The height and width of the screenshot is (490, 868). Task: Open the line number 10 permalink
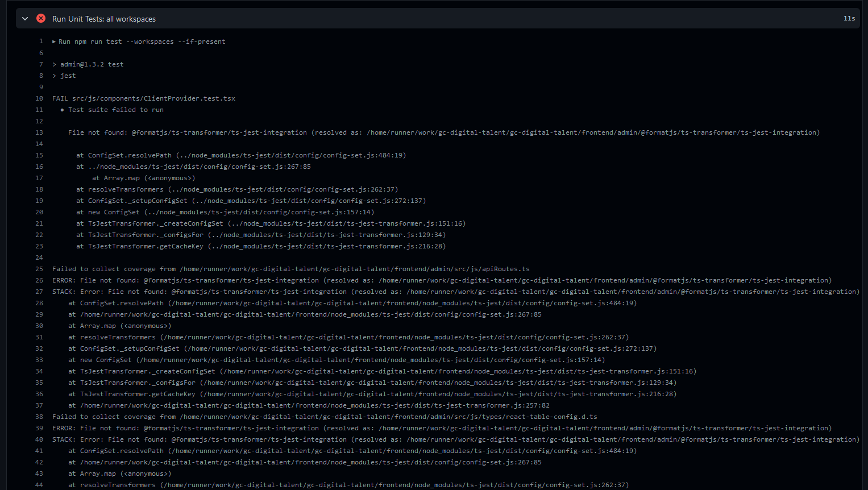[x=39, y=98]
